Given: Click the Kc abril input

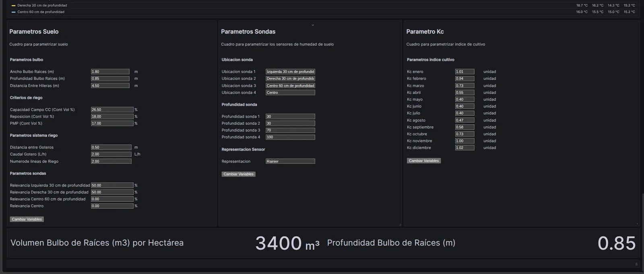Looking at the screenshot, I should tap(465, 93).
